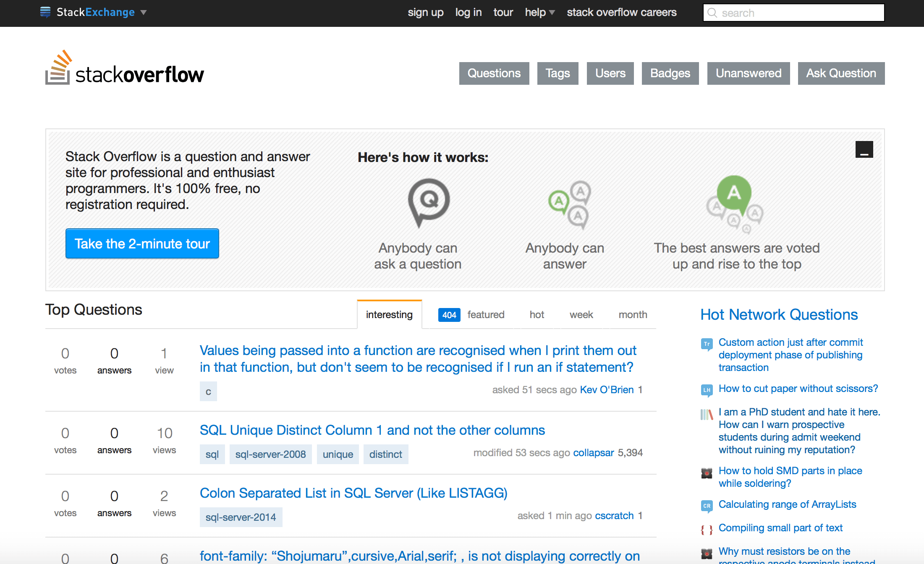The height and width of the screenshot is (564, 924).
Task: Select the week tab
Action: 581,315
